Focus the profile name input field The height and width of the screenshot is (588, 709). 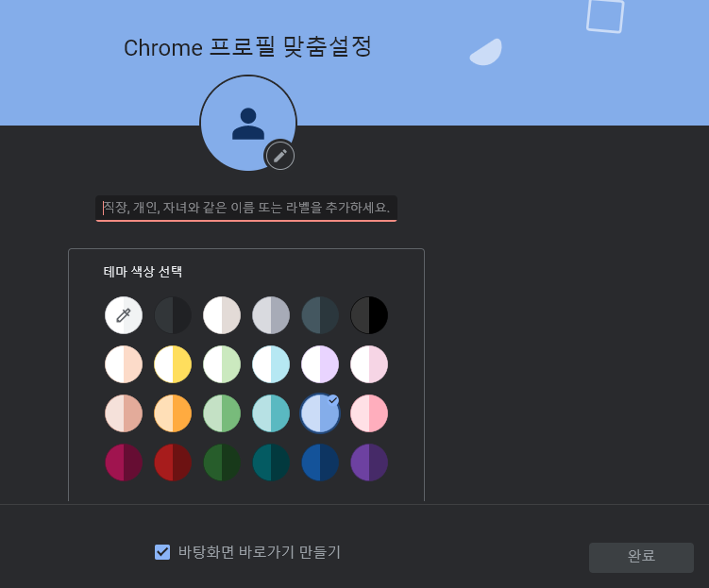[246, 208]
